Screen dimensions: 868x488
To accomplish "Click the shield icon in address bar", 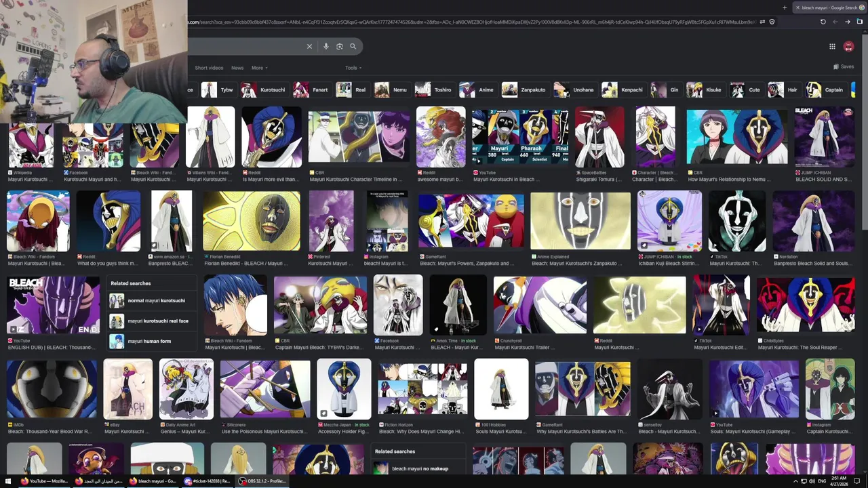I will (772, 22).
